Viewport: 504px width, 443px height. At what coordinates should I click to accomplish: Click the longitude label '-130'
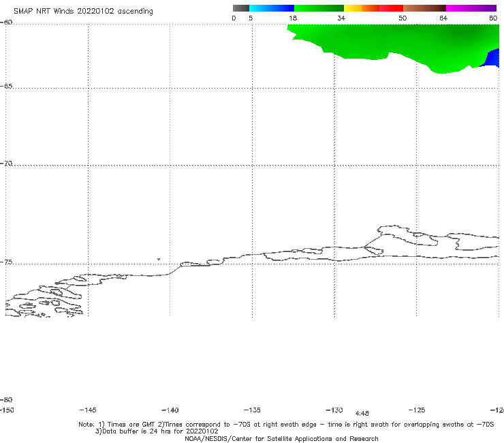click(x=334, y=410)
